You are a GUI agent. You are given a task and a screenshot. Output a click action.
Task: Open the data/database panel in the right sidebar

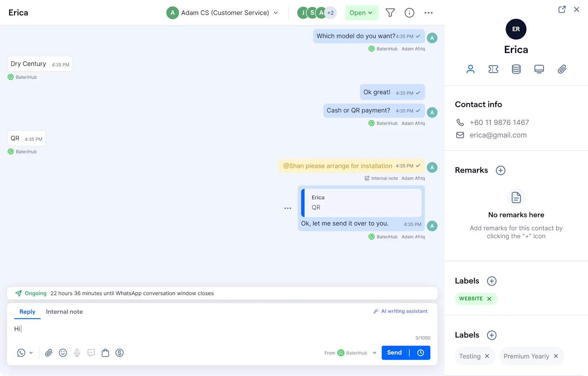coord(516,69)
